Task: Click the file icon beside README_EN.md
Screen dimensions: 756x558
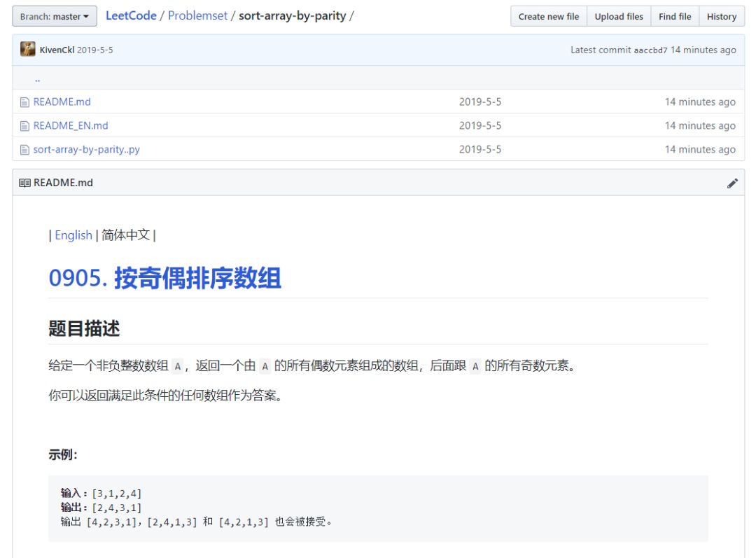Action: (x=24, y=126)
